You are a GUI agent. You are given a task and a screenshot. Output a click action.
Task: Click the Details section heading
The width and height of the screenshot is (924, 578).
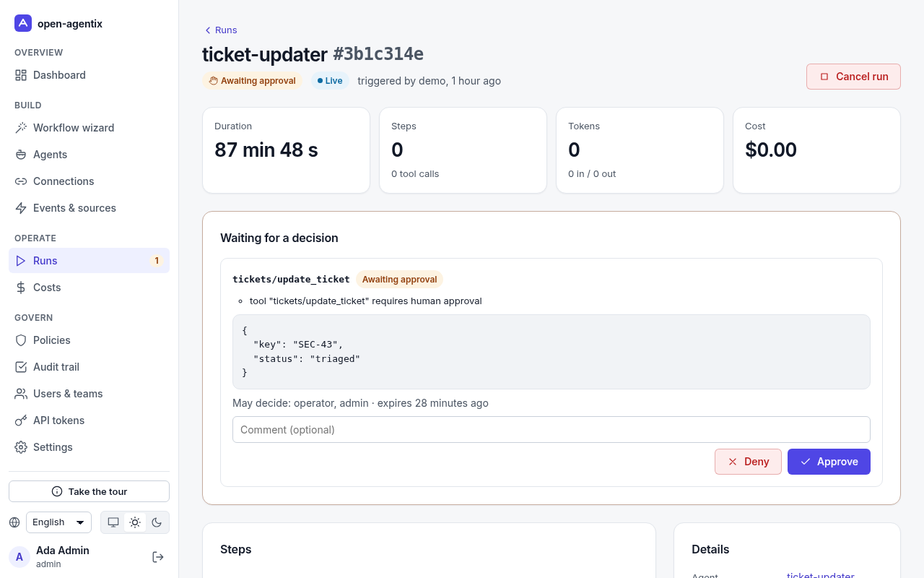710,549
